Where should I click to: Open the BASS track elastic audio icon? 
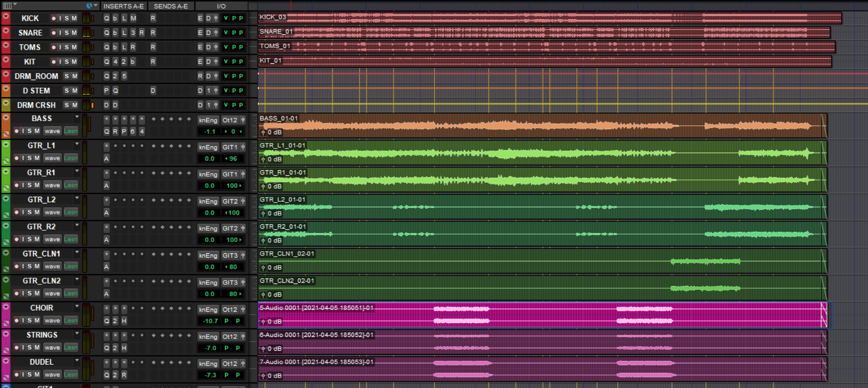pos(6,134)
